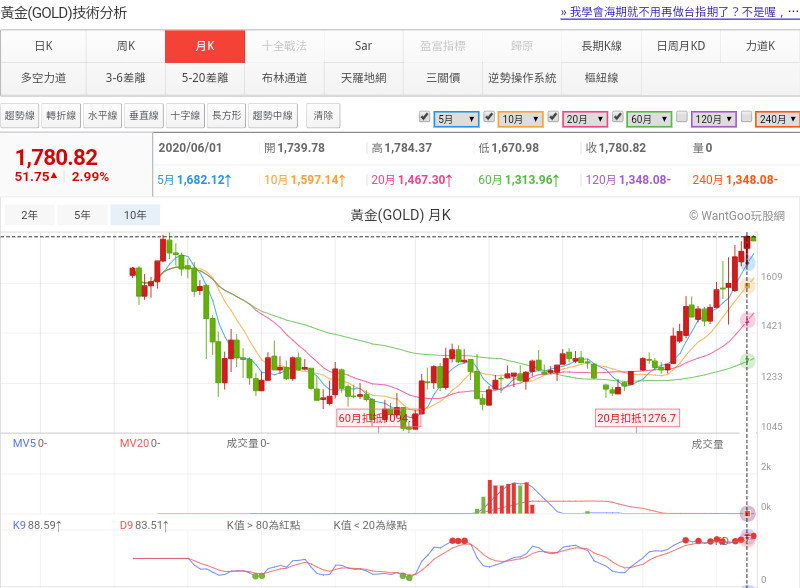Viewport: 800px width, 588px height.
Task: Set chart range to 5年
Action: [x=82, y=215]
